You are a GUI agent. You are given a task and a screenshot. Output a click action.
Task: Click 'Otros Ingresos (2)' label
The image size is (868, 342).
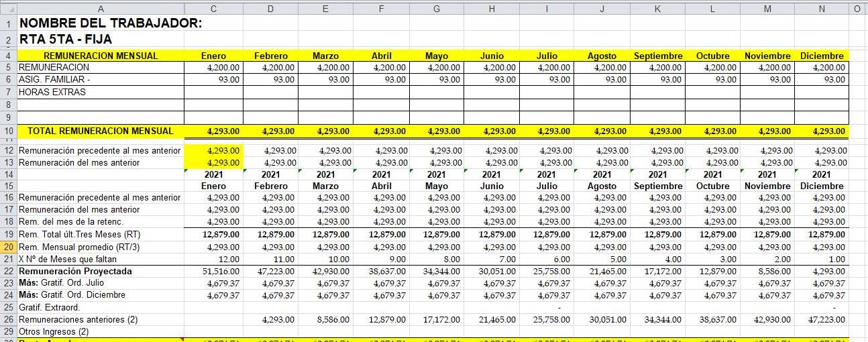(54, 332)
